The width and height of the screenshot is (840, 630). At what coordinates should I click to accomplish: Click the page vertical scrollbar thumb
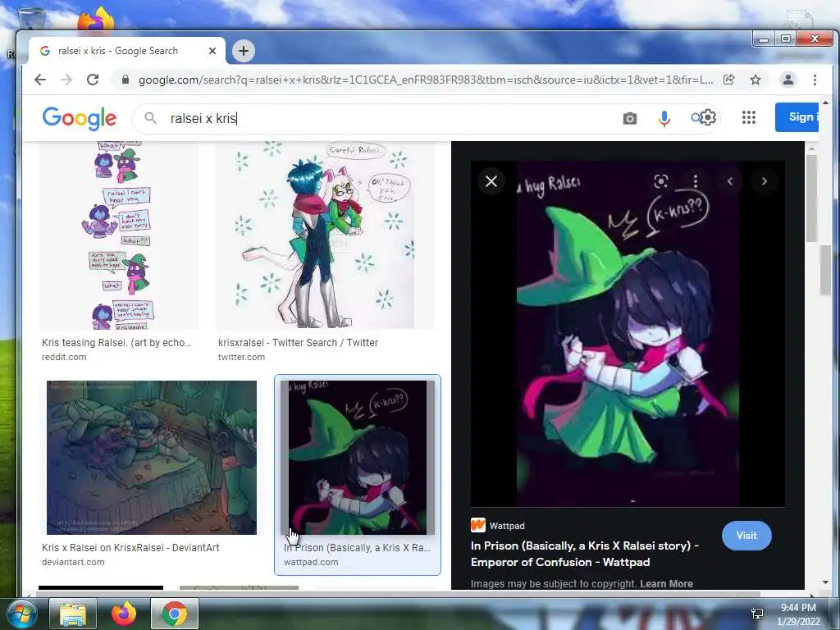coord(824,271)
